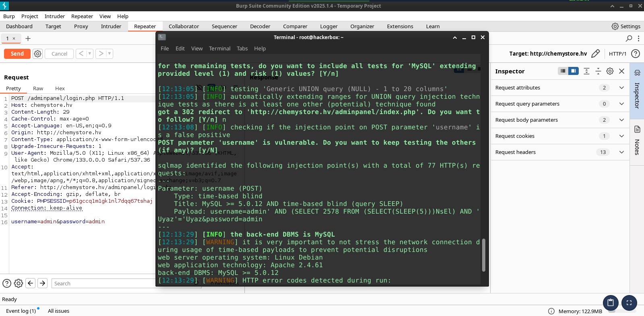Close the Inspector panel
Viewport: 644px width, 316px height.
pos(621,71)
